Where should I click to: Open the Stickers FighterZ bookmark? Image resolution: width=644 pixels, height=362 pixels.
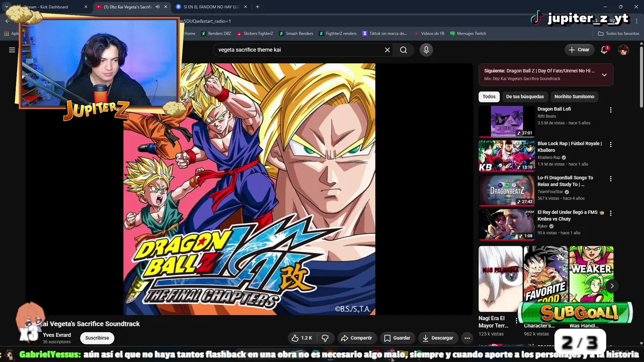click(255, 34)
